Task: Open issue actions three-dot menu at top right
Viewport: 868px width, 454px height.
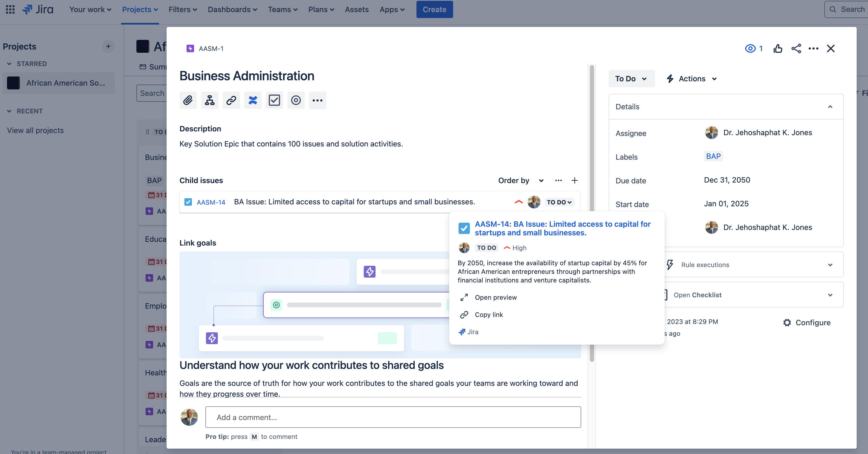Action: tap(814, 48)
